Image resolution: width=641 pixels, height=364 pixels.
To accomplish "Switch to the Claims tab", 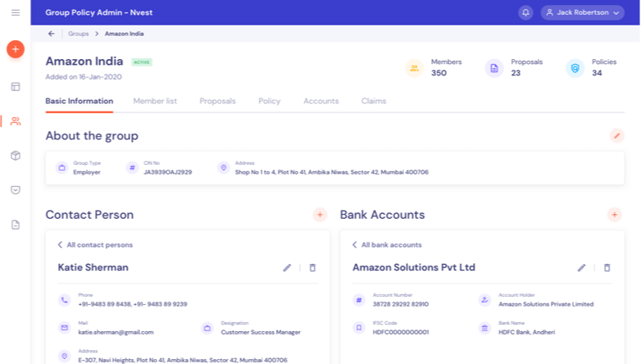I will (373, 101).
